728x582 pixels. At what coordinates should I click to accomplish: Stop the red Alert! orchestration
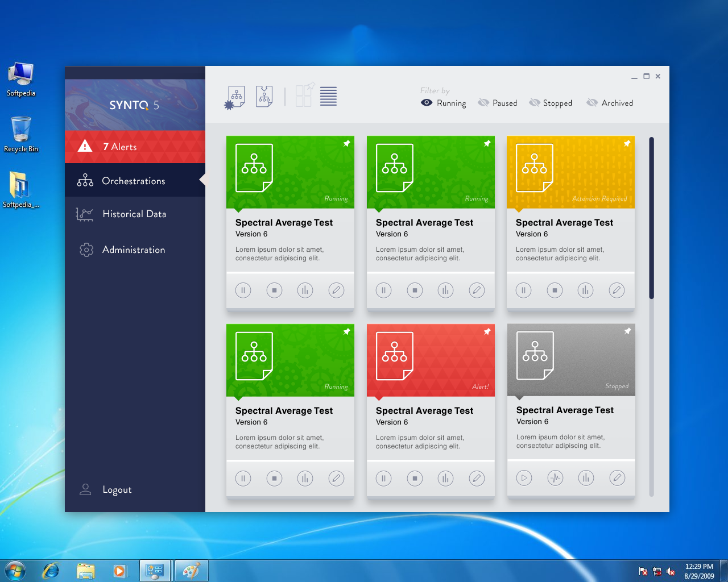click(415, 479)
